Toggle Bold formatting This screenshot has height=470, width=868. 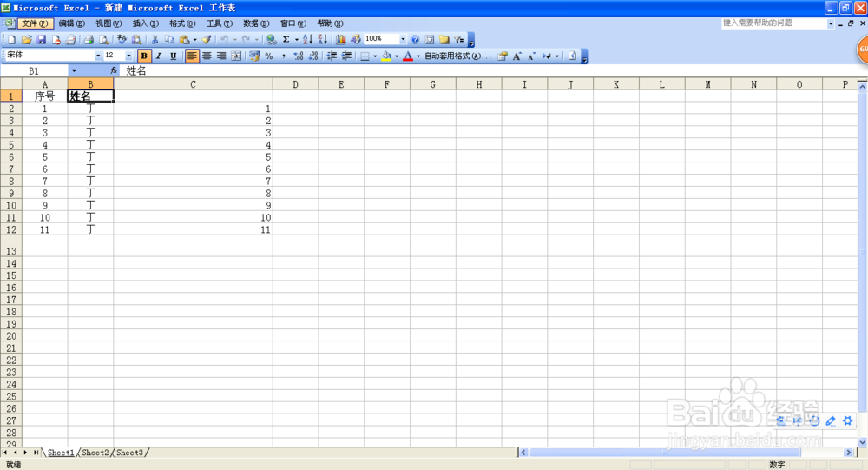[x=144, y=56]
